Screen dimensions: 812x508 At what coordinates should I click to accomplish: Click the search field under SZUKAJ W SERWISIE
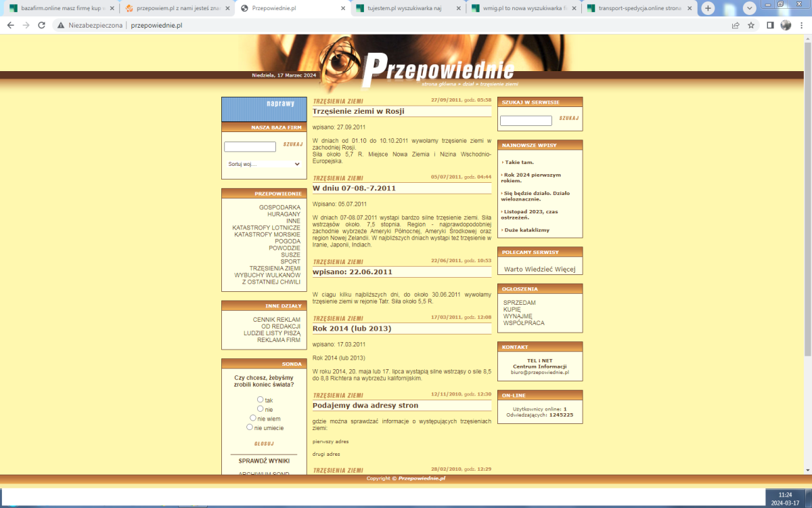[x=526, y=121]
